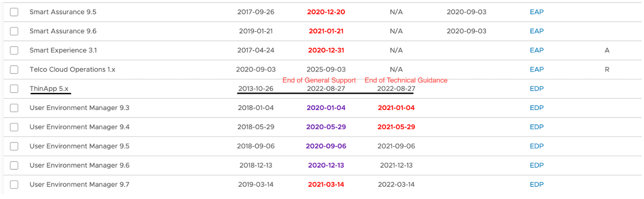Follow EDP link for User Environment Manager 9.7
Screen dimensions: 644x199
pyautogui.click(x=536, y=185)
